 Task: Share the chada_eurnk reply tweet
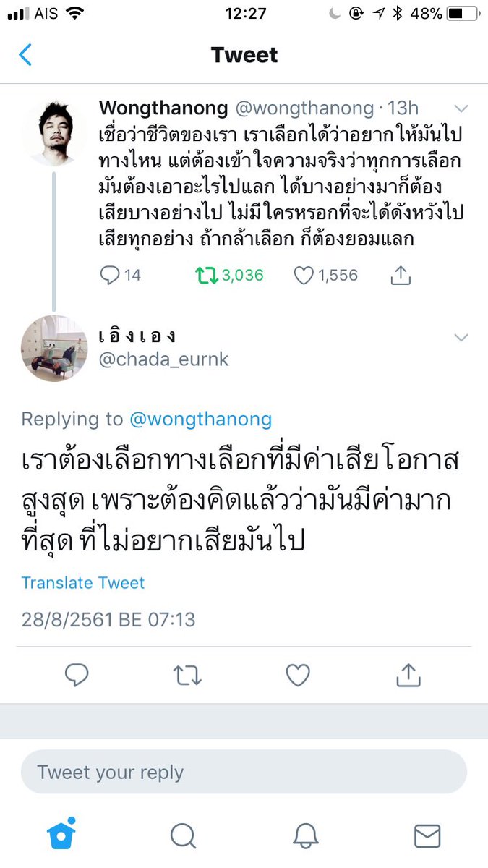408,674
